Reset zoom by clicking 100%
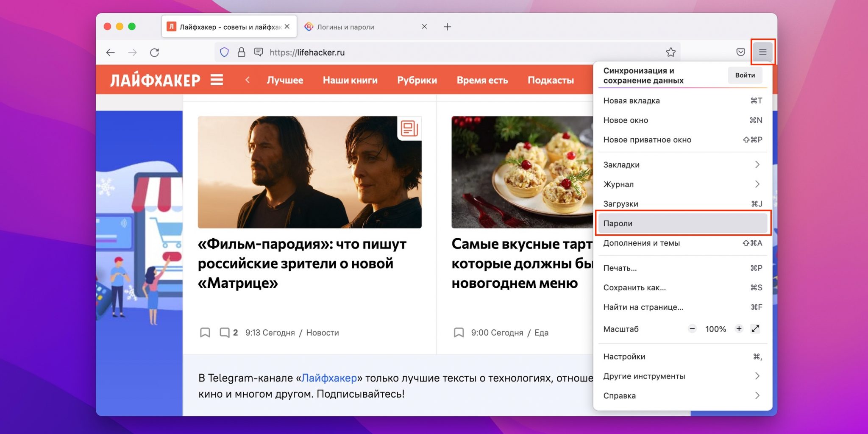This screenshot has width=868, height=434. pyautogui.click(x=715, y=329)
